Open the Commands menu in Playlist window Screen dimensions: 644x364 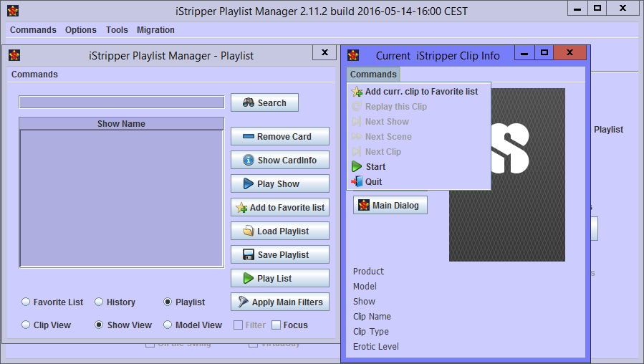[x=34, y=75]
